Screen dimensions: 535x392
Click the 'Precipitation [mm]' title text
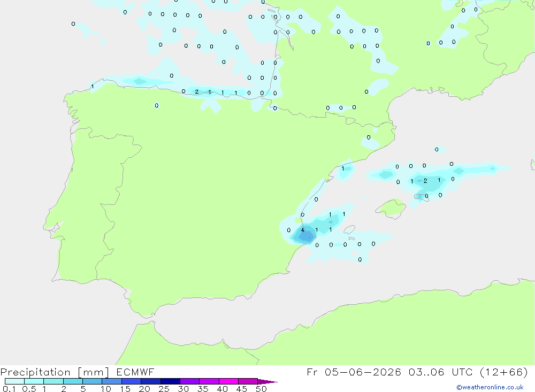[x=55, y=372]
